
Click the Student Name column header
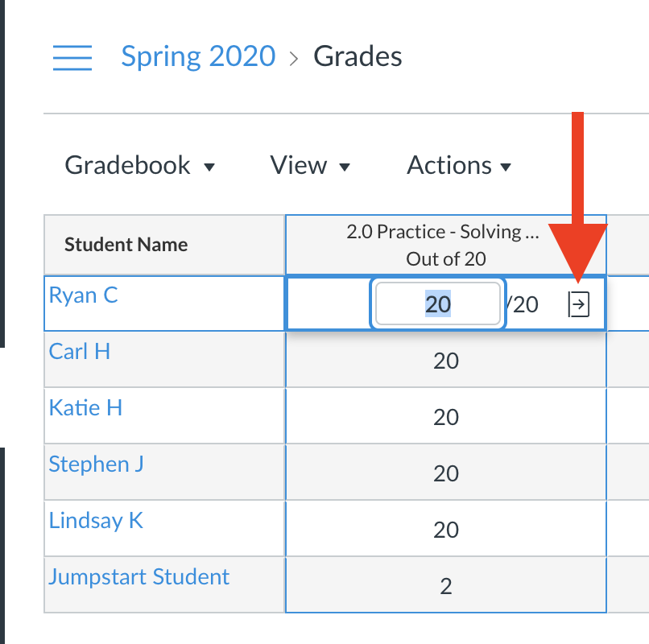click(x=126, y=245)
